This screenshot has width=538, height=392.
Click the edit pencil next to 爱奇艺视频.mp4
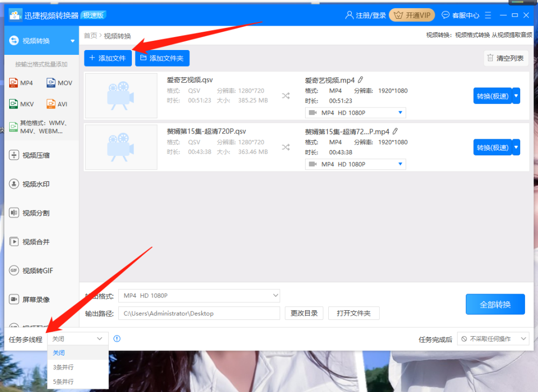[360, 80]
